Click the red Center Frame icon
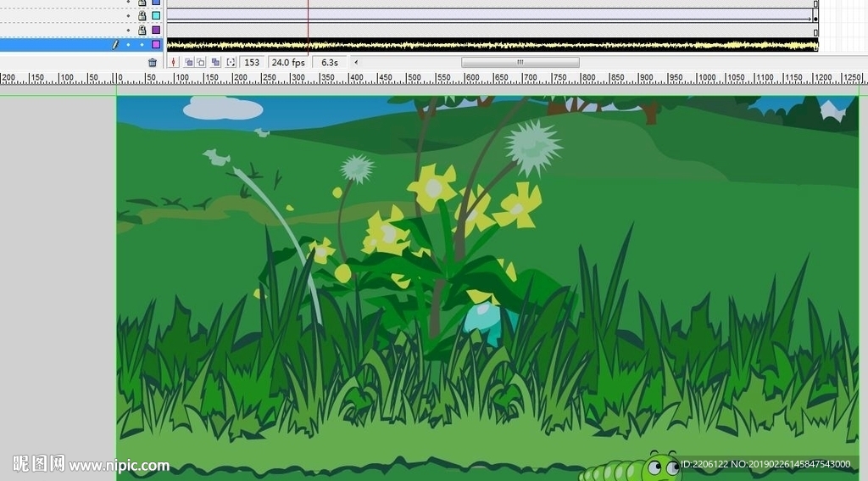Screen dimensions: 868x481 [174, 62]
